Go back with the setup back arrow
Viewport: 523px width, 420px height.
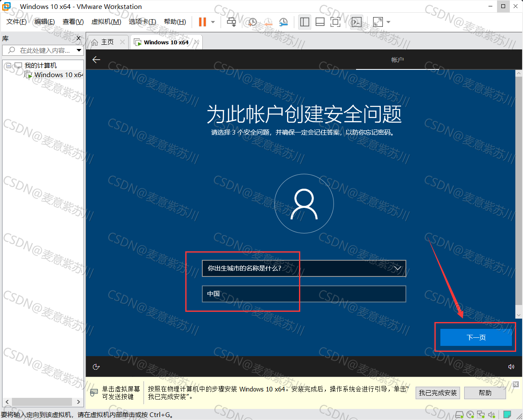(96, 60)
